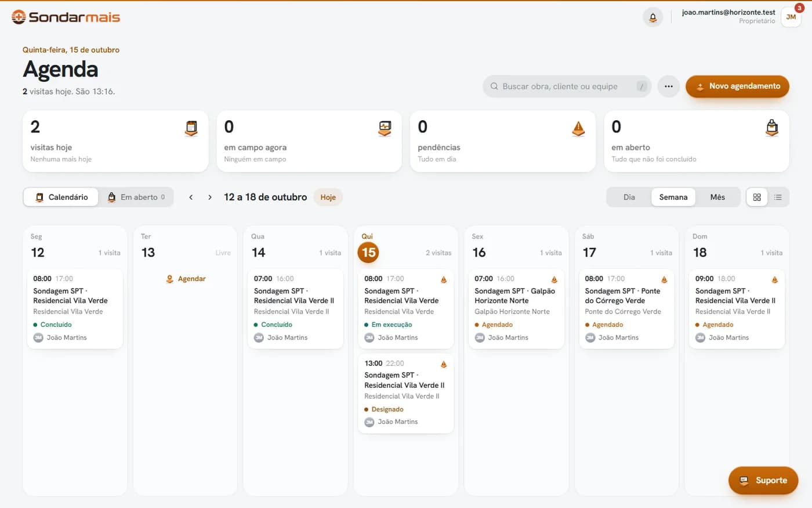Viewport: 812px width, 508px height.
Task: Click cone icon on Galpão Horizonte Norte visit
Action: [x=554, y=279]
